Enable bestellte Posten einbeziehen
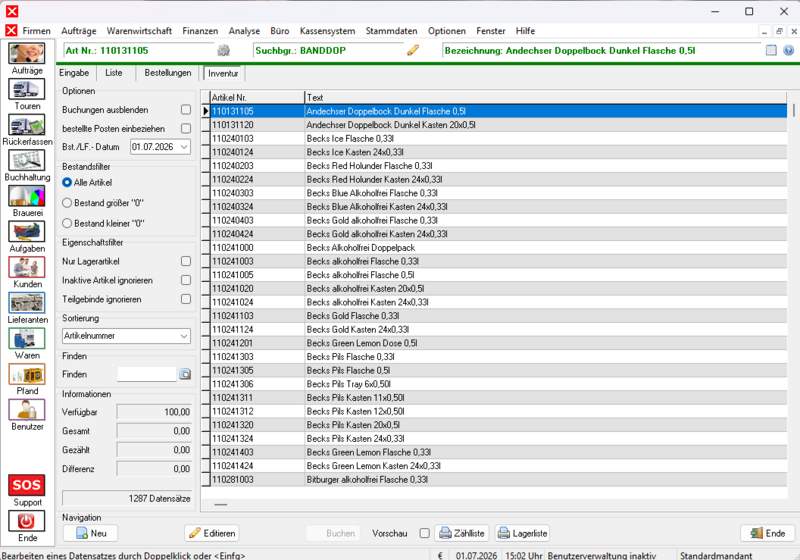Viewport: 800px width, 560px height. click(186, 129)
